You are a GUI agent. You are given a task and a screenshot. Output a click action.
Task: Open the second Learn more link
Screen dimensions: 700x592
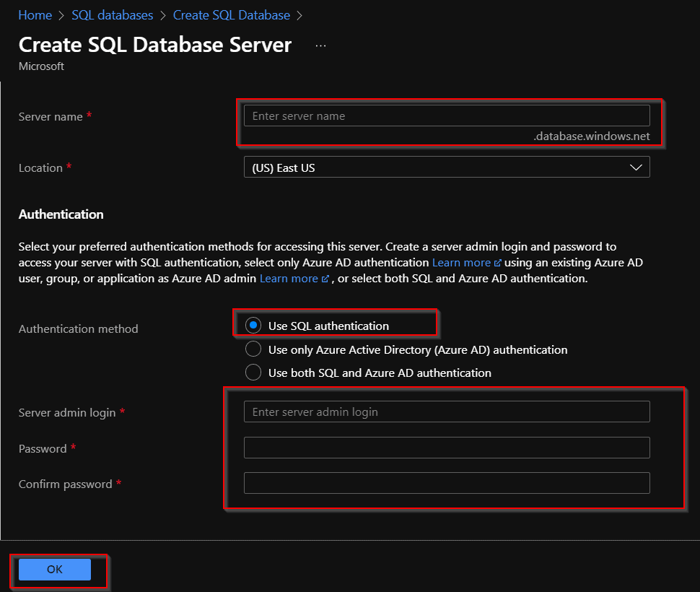point(290,278)
